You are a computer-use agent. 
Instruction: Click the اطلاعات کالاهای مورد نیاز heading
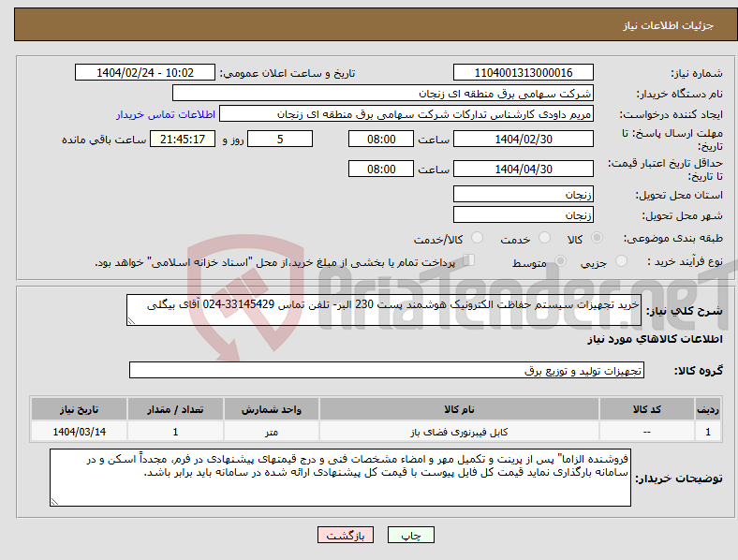pos(655,339)
